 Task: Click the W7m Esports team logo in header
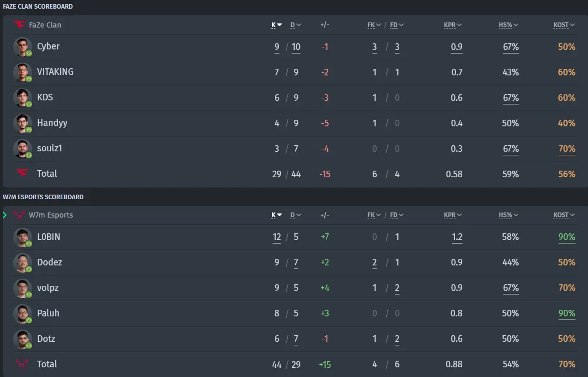[19, 215]
